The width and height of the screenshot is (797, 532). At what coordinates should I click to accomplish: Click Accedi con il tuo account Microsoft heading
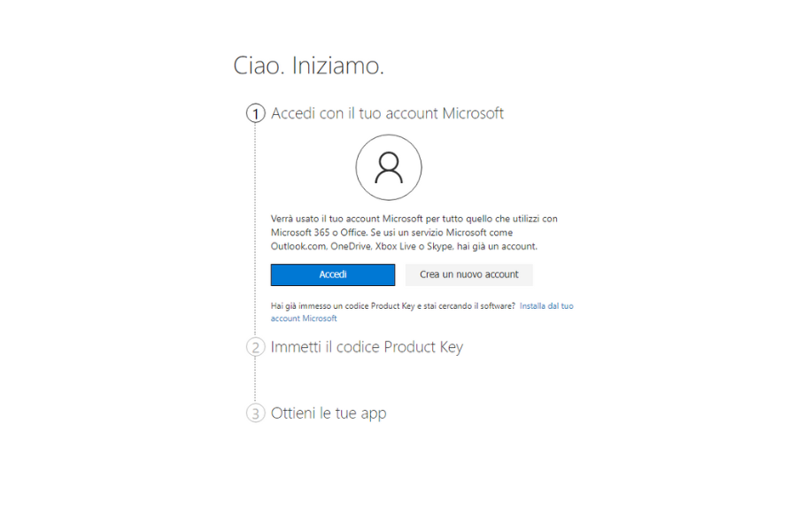pos(387,113)
